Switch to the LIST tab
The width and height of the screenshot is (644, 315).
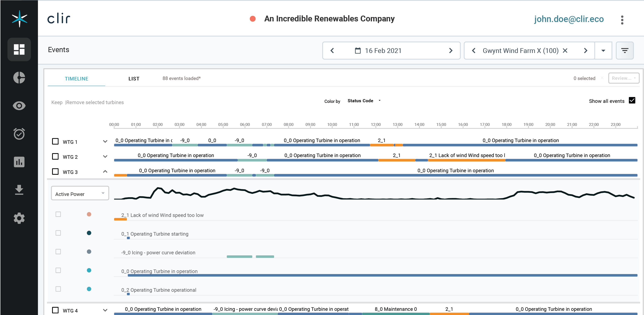click(x=134, y=79)
